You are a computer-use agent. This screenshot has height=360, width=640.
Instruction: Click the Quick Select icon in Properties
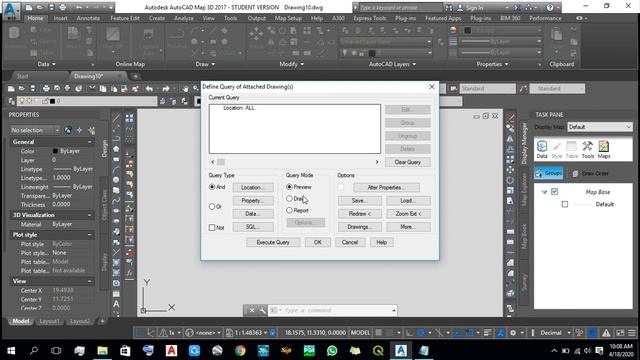click(91, 130)
